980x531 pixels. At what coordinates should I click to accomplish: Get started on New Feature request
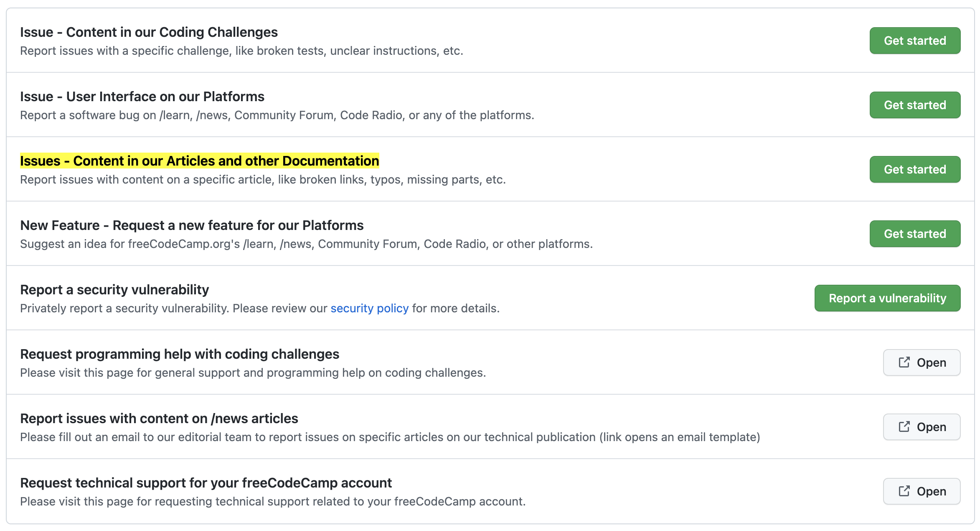click(x=915, y=234)
